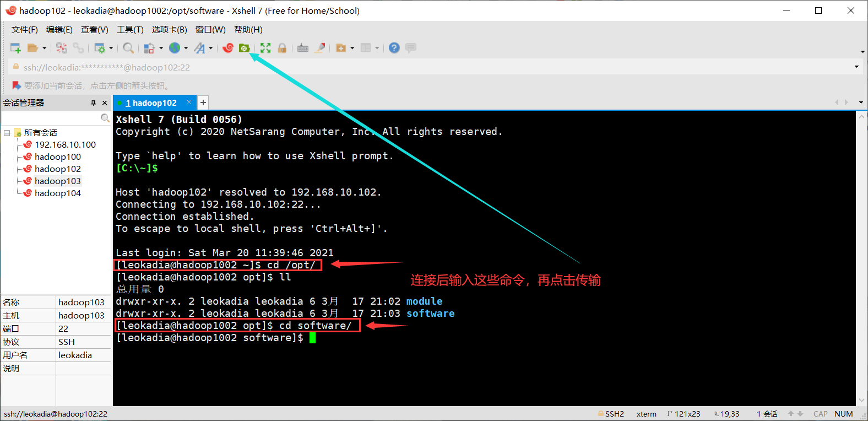Click the red Xshell swirl icon
This screenshot has width=868, height=421.
click(228, 48)
